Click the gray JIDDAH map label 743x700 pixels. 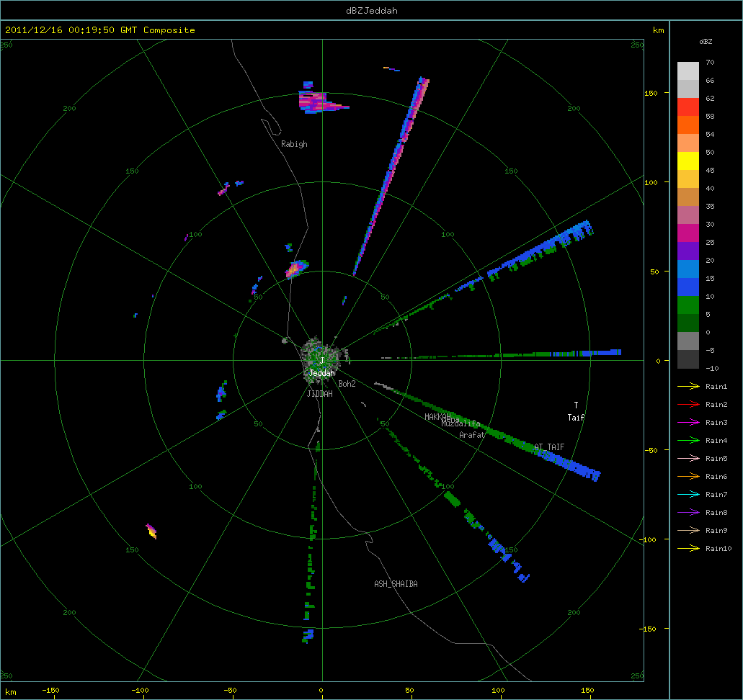(x=319, y=394)
